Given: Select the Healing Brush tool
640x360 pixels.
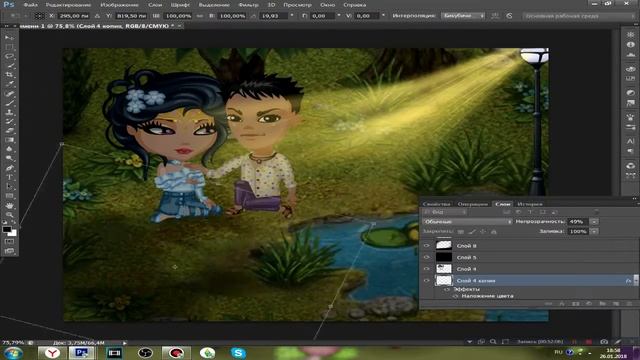Looking at the screenshot, I should (9, 93).
